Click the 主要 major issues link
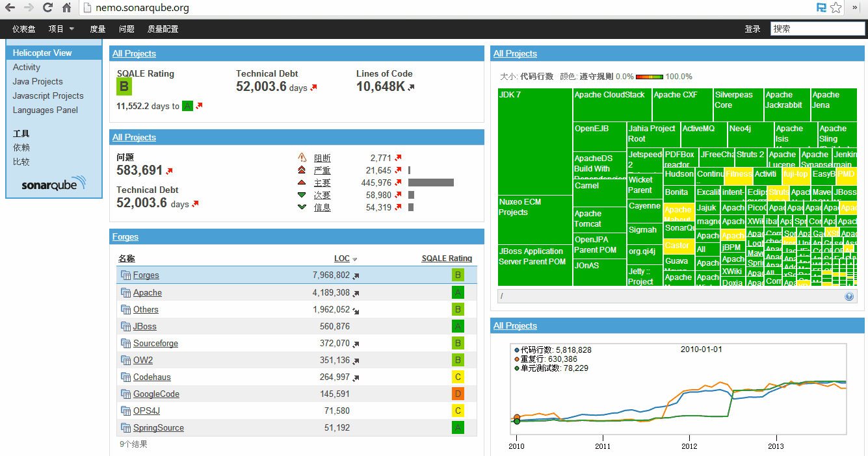 pyautogui.click(x=322, y=183)
